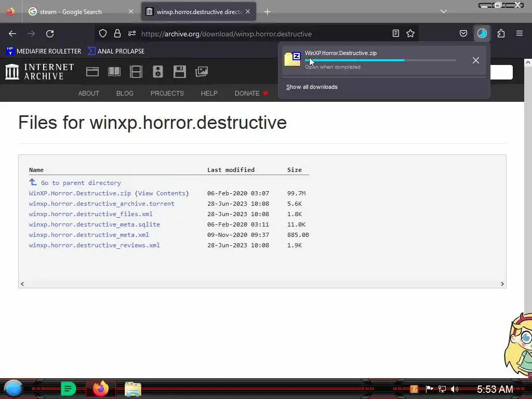
Task: Open winxp.horror.destructive_files.xml
Action: coord(90,214)
